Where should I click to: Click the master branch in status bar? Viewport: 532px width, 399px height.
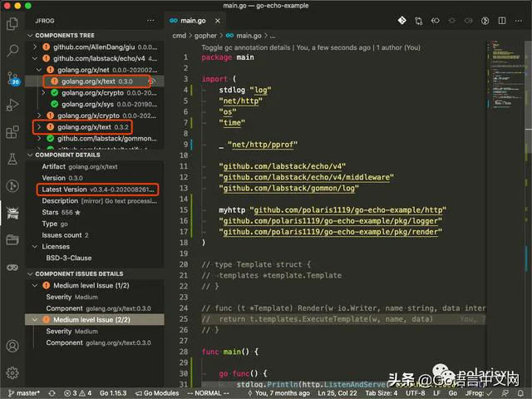(24, 393)
